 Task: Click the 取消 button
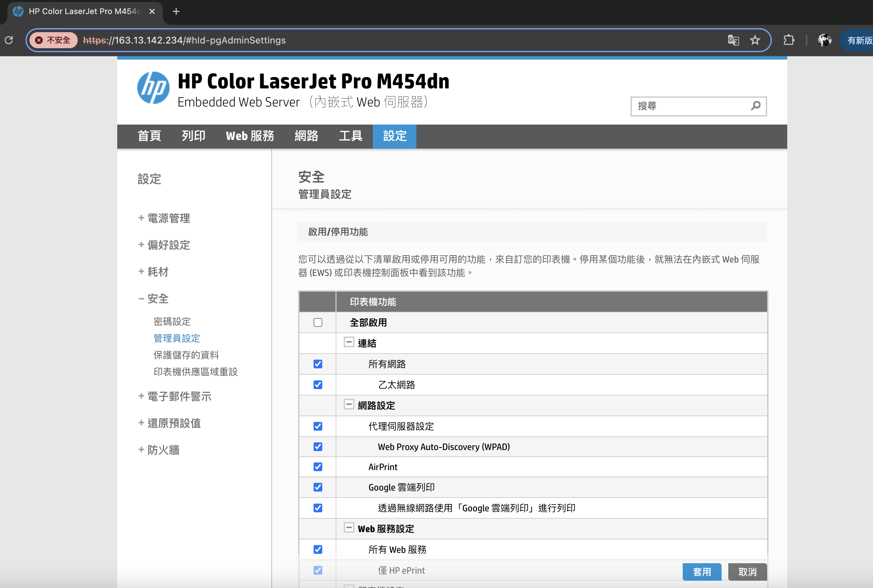(747, 572)
